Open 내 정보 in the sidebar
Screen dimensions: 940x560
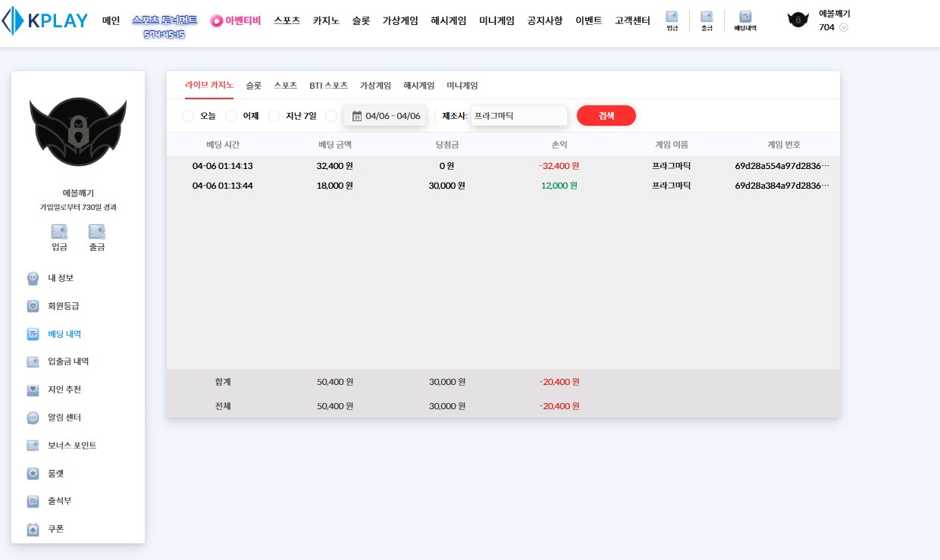coord(60,278)
